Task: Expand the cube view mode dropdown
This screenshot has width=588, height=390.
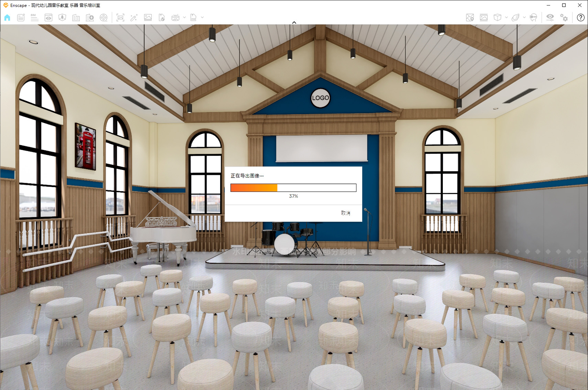Action: pos(506,17)
